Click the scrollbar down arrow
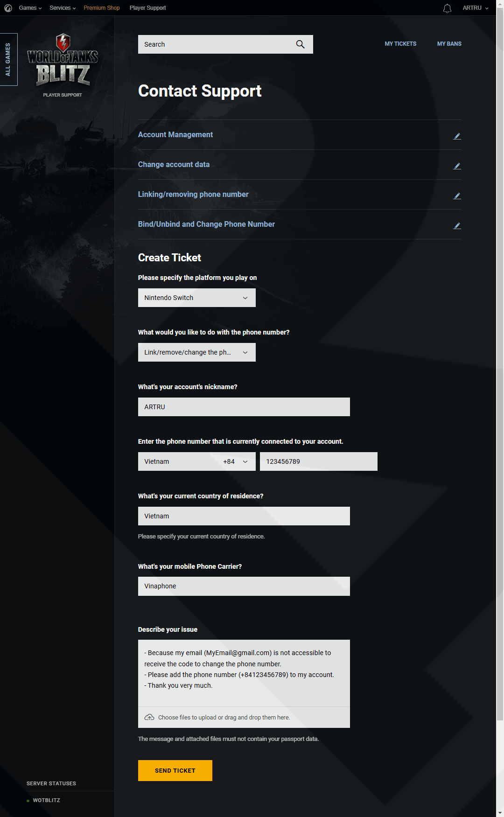Screen dimensions: 504x817 tap(500, 813)
